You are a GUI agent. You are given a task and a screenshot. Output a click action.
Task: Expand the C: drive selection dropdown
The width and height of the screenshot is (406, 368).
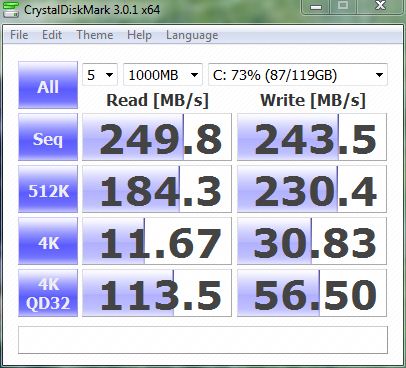point(298,75)
